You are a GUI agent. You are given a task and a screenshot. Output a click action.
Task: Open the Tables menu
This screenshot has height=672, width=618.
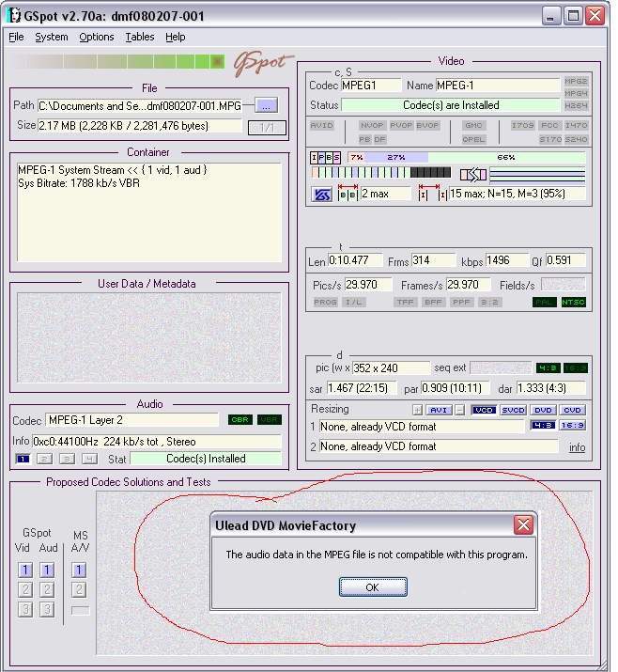[140, 38]
